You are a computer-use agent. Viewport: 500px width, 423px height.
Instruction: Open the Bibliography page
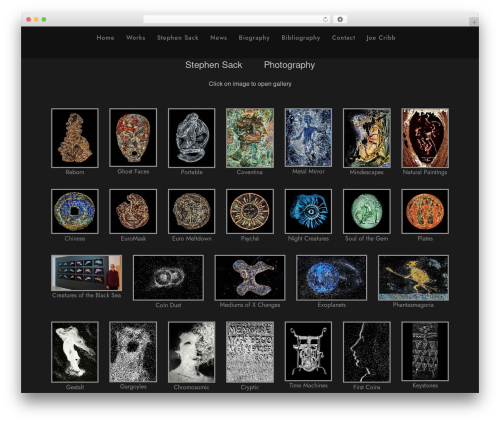click(x=301, y=38)
